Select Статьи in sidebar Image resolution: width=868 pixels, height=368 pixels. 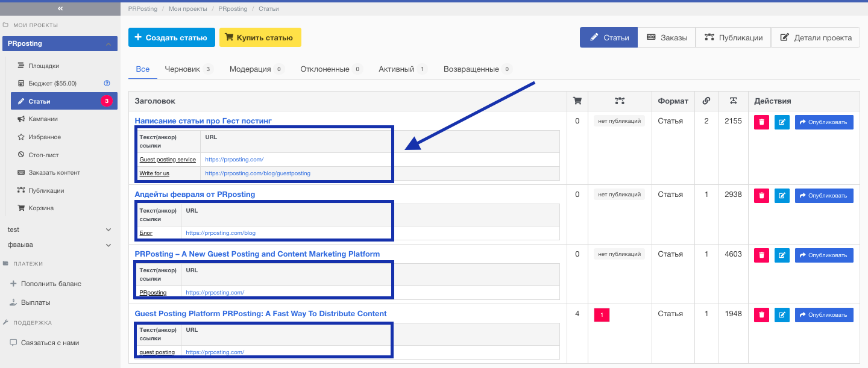[x=64, y=101]
